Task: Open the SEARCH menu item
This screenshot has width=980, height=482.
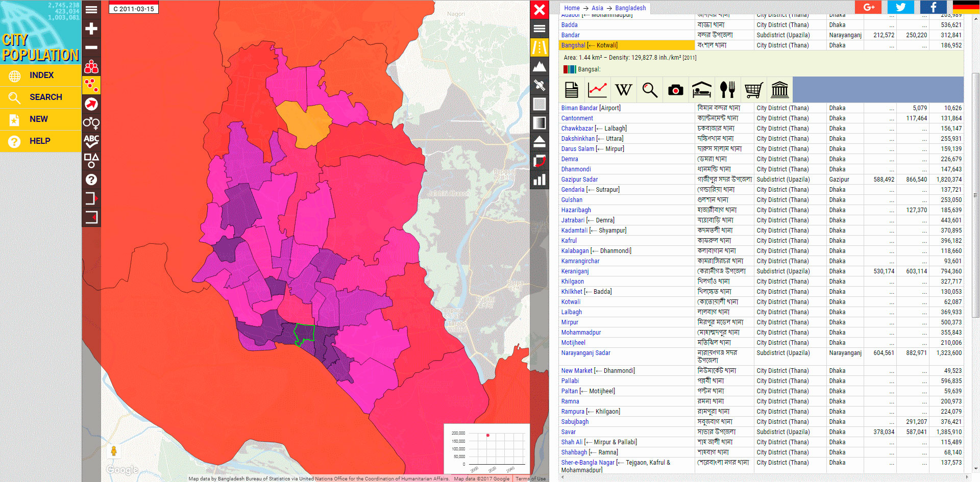Action: [41, 97]
